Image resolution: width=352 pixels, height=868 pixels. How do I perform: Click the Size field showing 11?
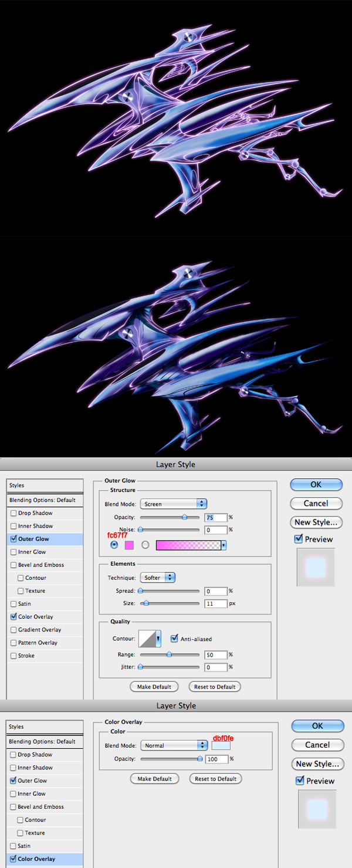(216, 603)
